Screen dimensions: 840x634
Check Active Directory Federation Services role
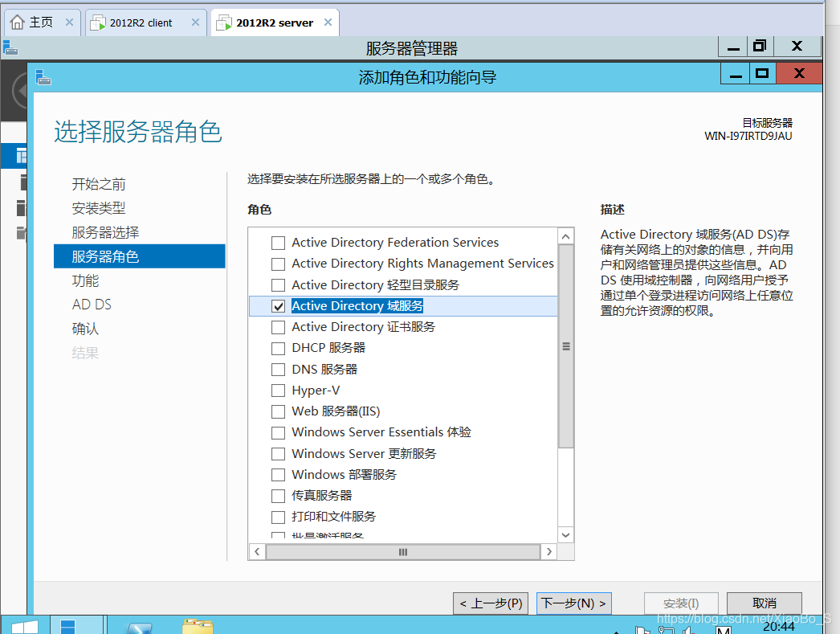coord(278,243)
